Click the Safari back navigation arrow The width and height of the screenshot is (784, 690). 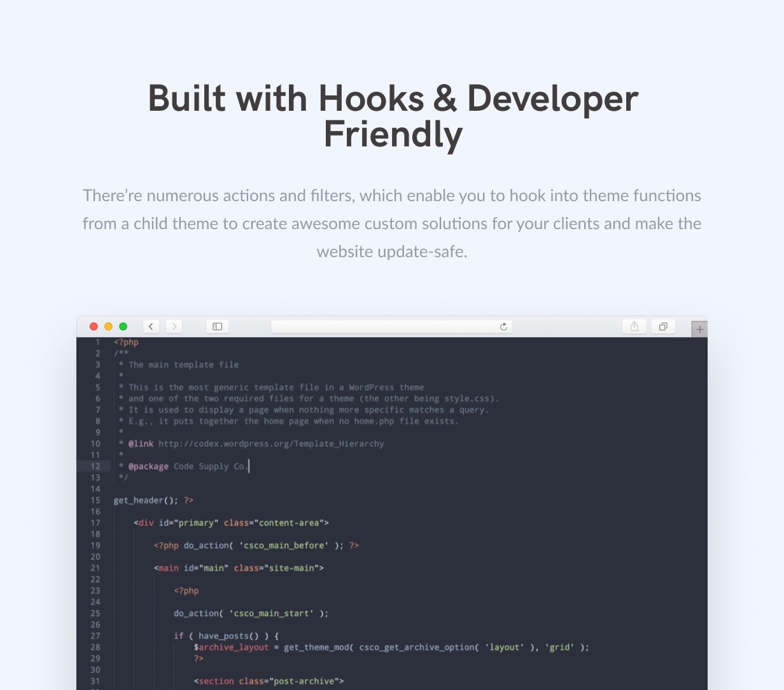point(151,326)
